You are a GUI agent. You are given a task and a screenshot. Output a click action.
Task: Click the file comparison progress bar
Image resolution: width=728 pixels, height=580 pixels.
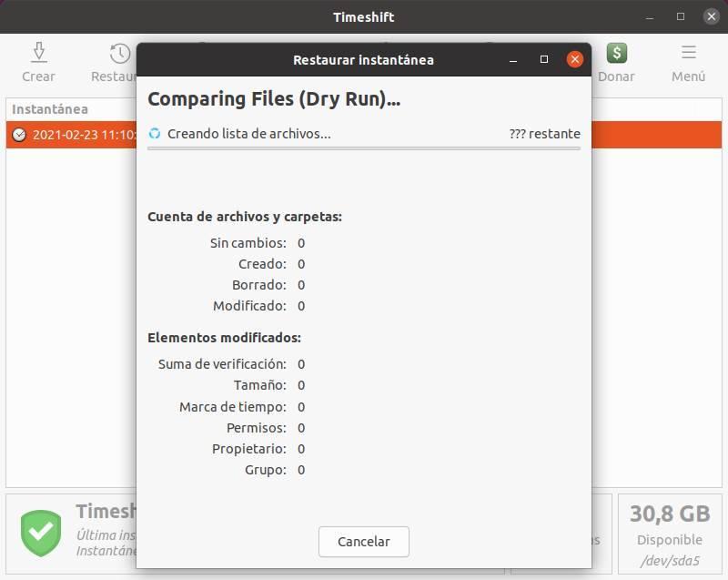[x=363, y=148]
